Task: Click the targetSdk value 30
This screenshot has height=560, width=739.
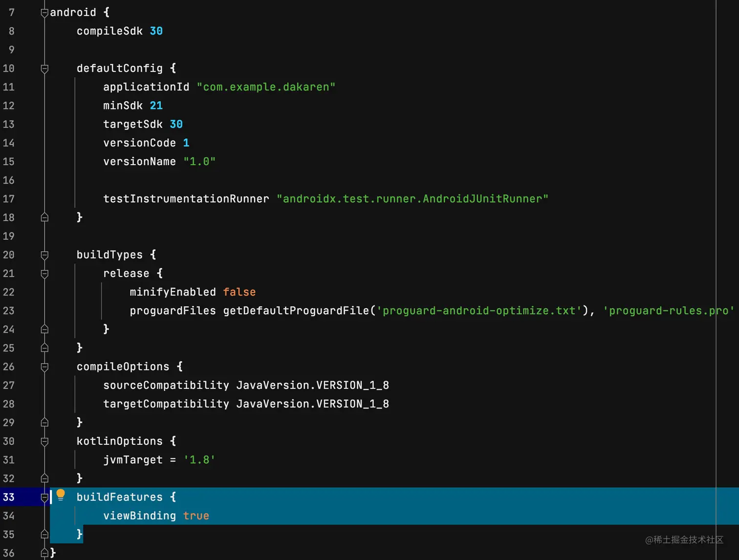Action: coord(176,124)
